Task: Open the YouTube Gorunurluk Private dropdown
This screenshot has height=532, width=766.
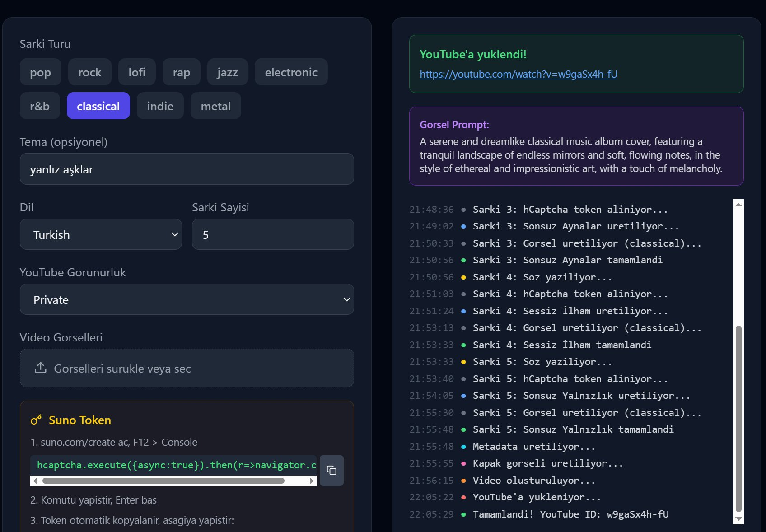Action: coord(187,299)
